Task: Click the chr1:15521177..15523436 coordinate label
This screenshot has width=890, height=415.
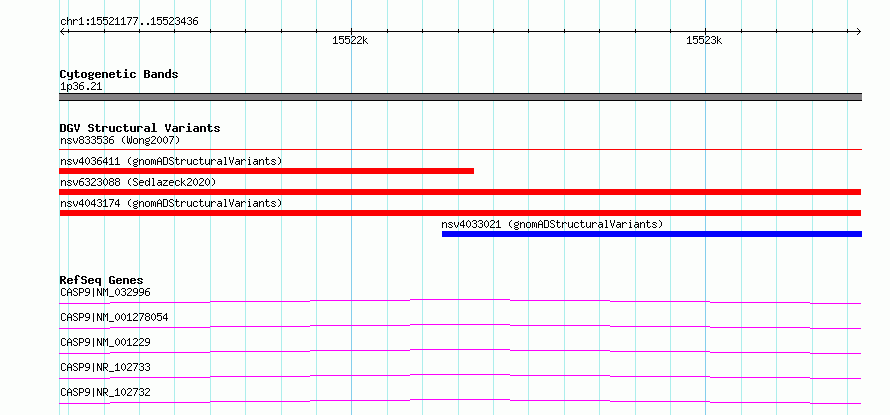Action: (129, 22)
